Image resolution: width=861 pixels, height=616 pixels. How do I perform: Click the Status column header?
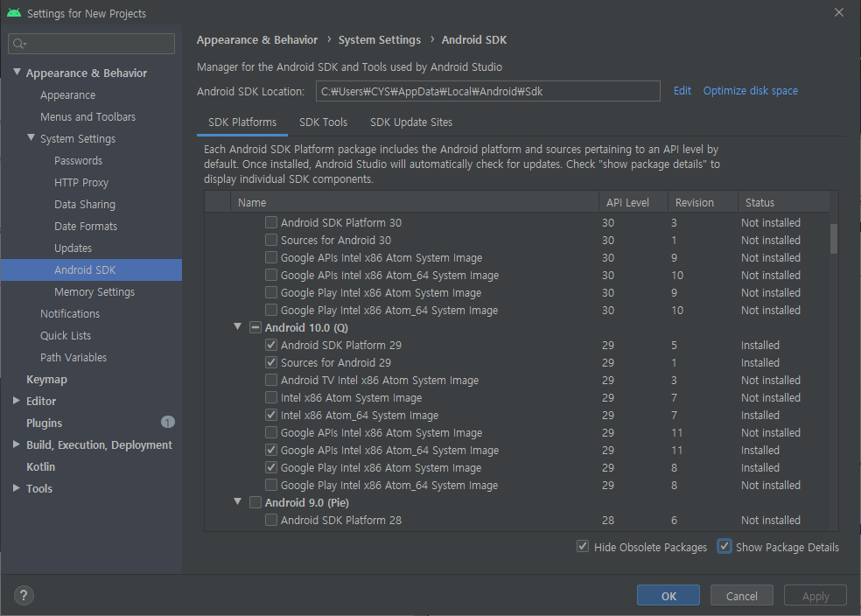point(784,203)
